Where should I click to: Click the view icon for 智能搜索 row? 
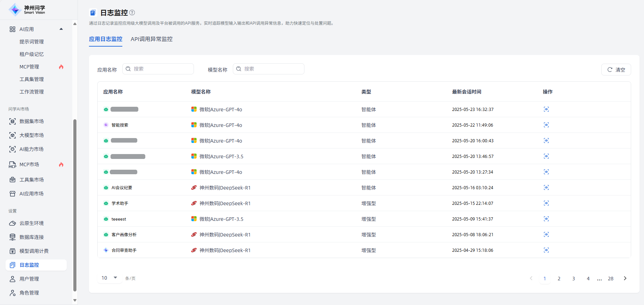pyautogui.click(x=546, y=125)
